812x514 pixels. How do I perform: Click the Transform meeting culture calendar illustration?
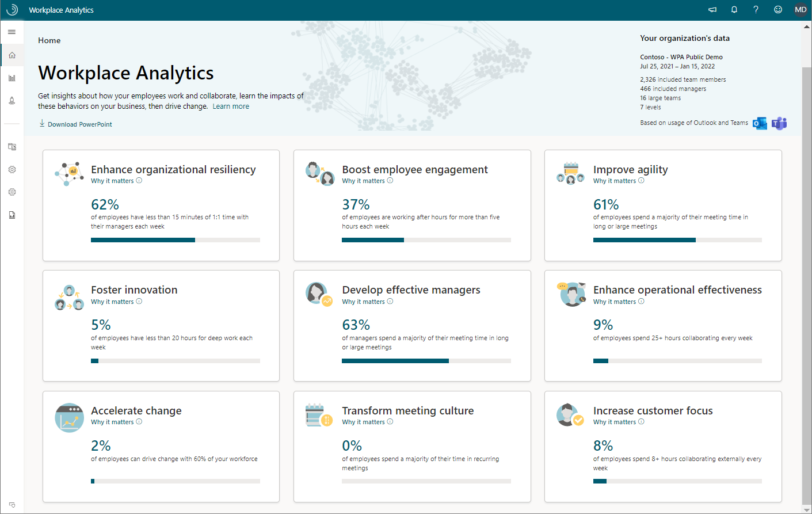coord(319,415)
